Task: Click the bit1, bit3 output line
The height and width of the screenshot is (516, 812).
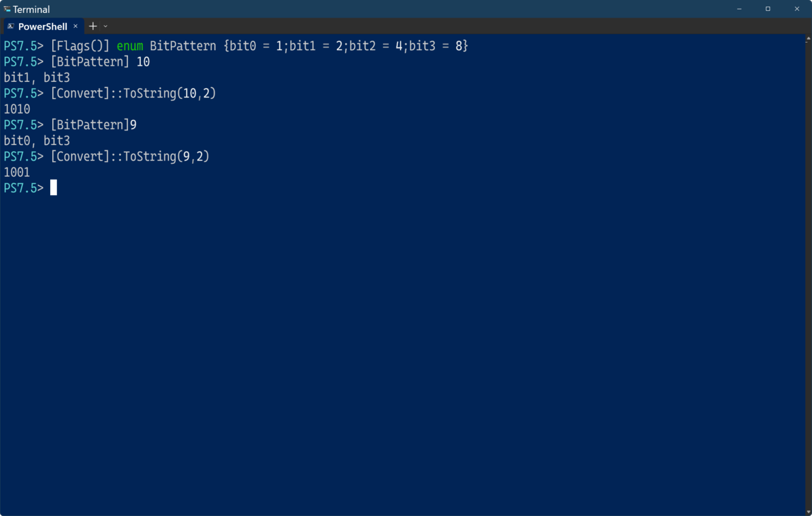Action: 35,77
